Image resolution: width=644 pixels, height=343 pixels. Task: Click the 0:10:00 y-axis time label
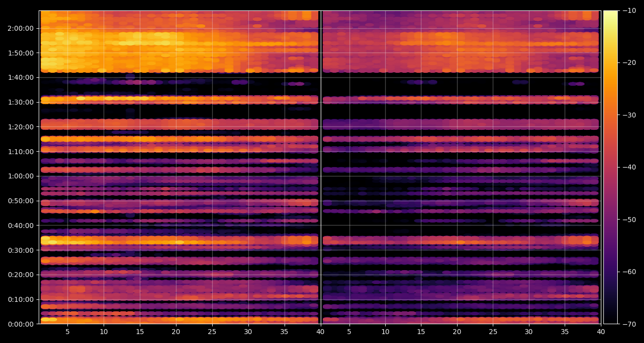pyautogui.click(x=20, y=299)
